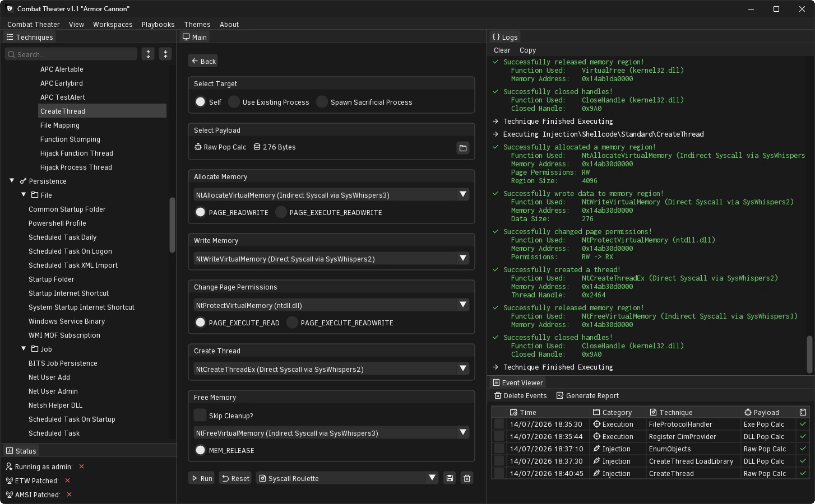Collapse all techniques tree button

(x=165, y=54)
